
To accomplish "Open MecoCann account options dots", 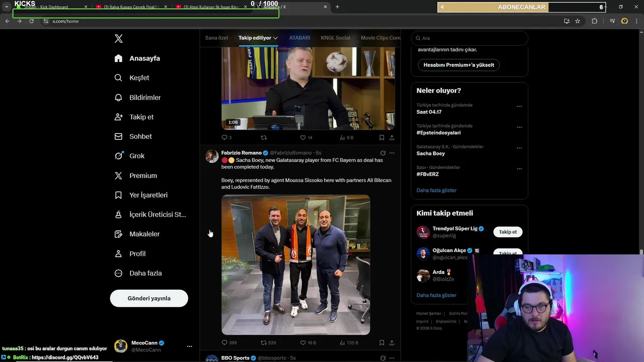I will [190, 346].
